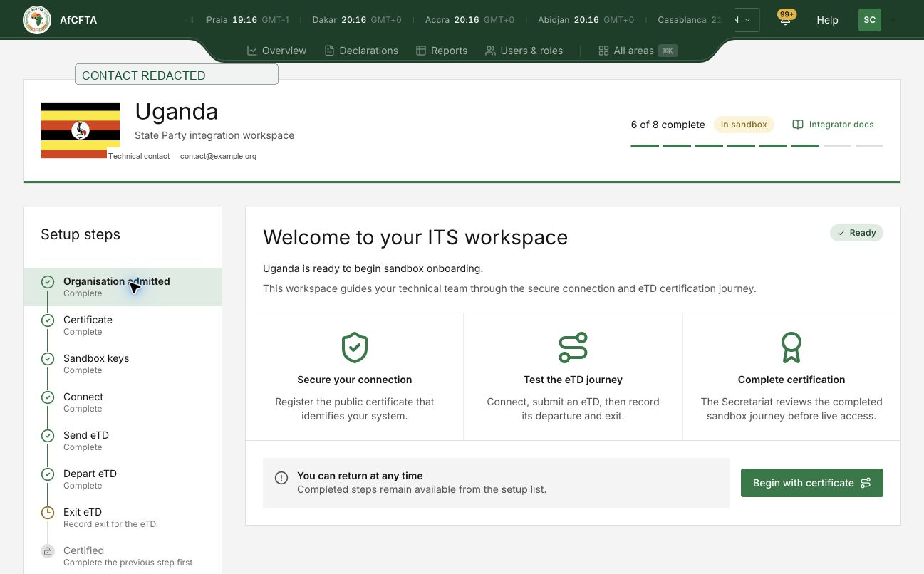This screenshot has height=574, width=924.
Task: Click the Connect step checkmark icon
Action: click(x=48, y=397)
